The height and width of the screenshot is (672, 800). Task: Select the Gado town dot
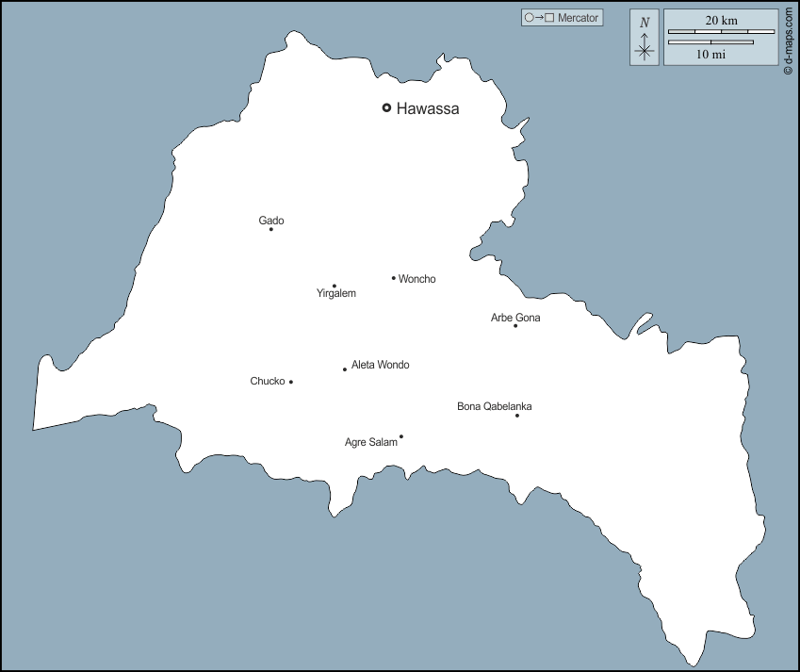[272, 228]
